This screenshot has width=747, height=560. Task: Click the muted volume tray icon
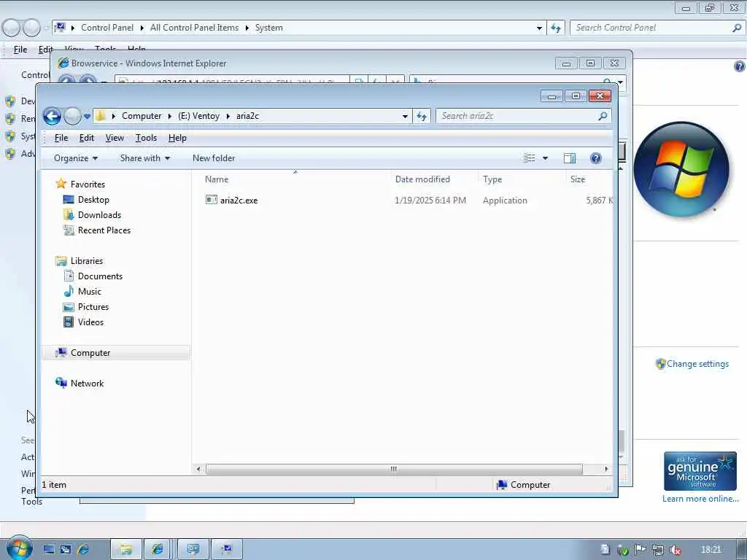click(x=675, y=550)
